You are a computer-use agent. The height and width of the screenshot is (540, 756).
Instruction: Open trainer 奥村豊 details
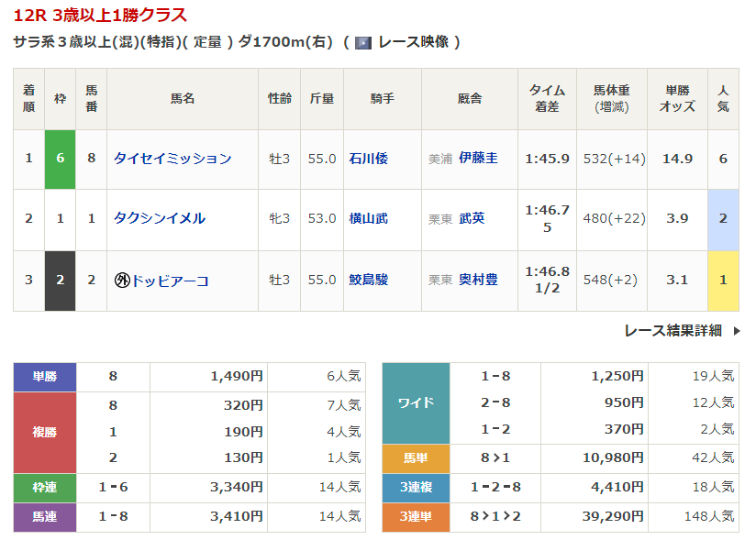pos(478,281)
